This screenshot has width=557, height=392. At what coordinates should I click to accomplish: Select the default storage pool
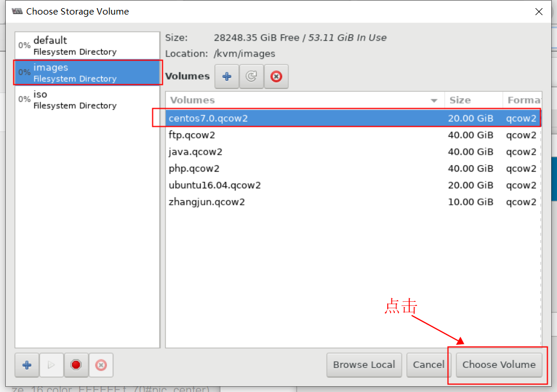click(87, 45)
